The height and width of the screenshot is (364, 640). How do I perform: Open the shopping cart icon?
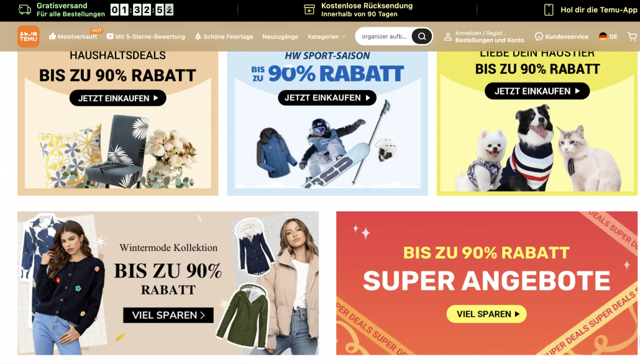point(633,36)
